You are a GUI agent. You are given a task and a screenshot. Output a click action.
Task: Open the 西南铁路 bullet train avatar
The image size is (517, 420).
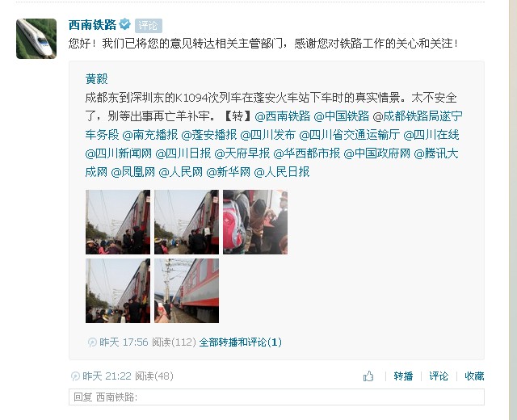36,39
